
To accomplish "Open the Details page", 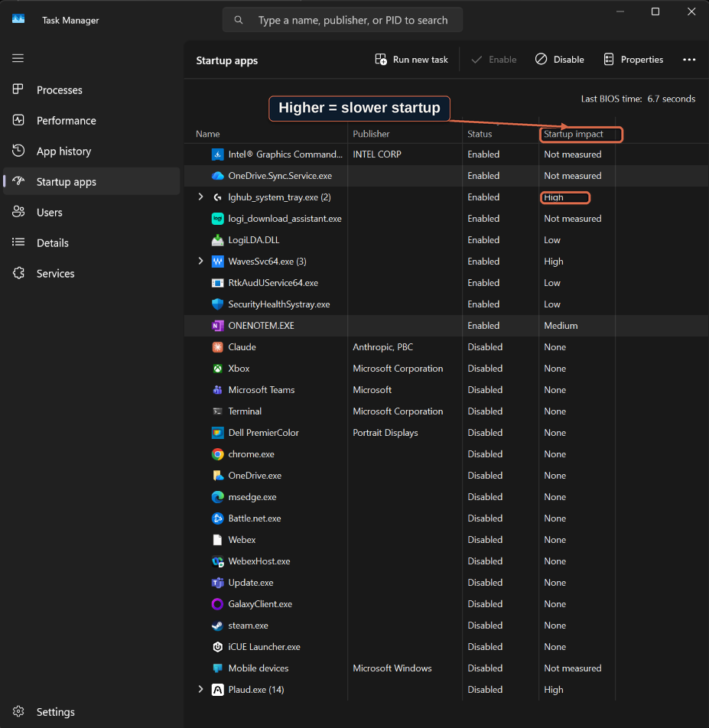I will 92,243.
